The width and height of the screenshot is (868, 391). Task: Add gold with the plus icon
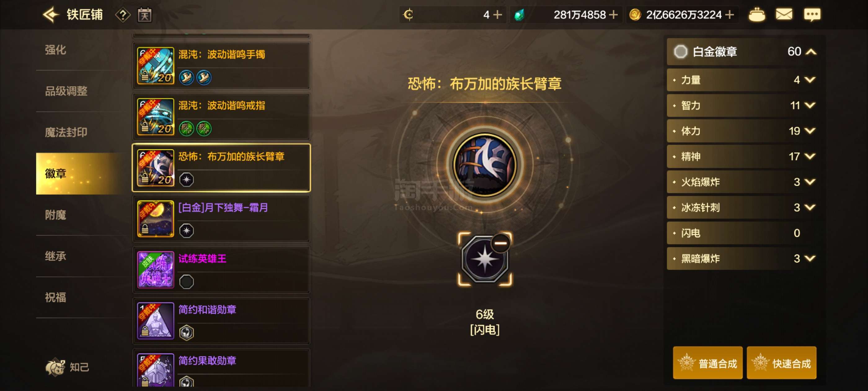[x=729, y=15]
